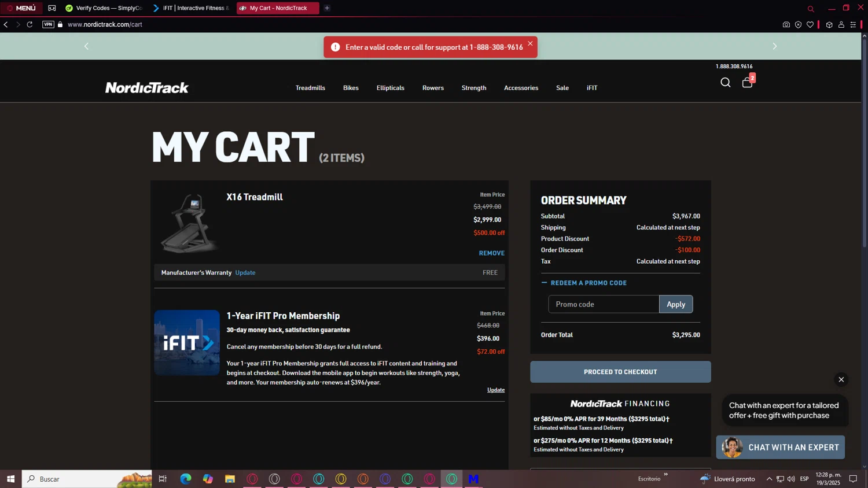Remove the X16 Treadmill from cart

coord(492,253)
